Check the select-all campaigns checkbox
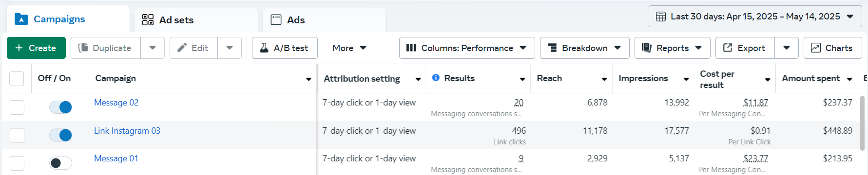This screenshot has width=868, height=175. (17, 79)
